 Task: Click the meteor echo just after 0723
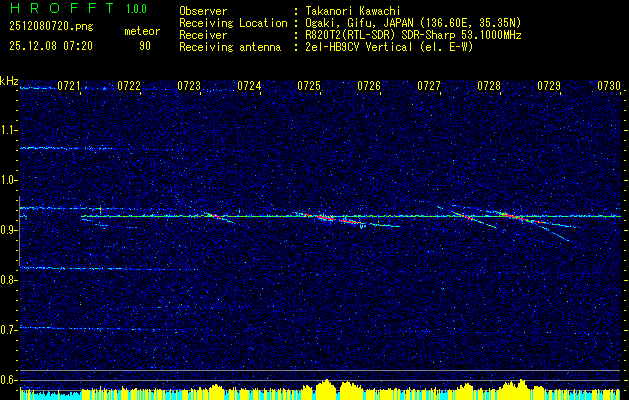pyautogui.click(x=217, y=217)
